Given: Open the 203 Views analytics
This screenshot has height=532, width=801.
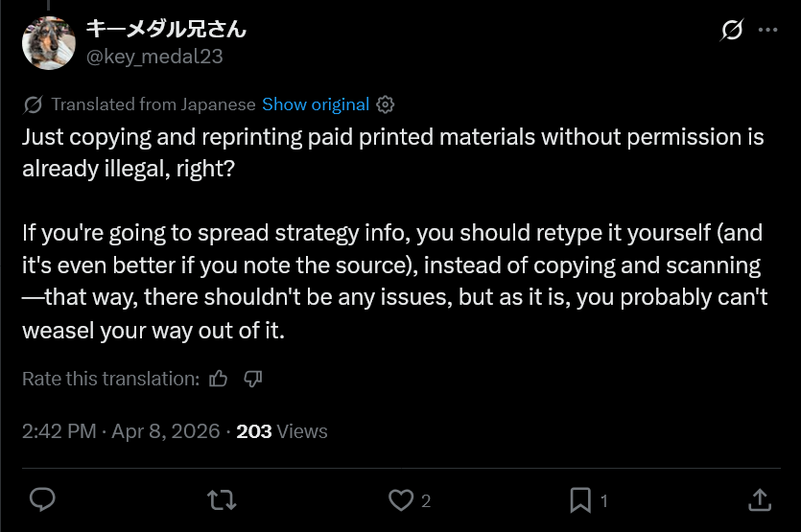Looking at the screenshot, I should (281, 431).
